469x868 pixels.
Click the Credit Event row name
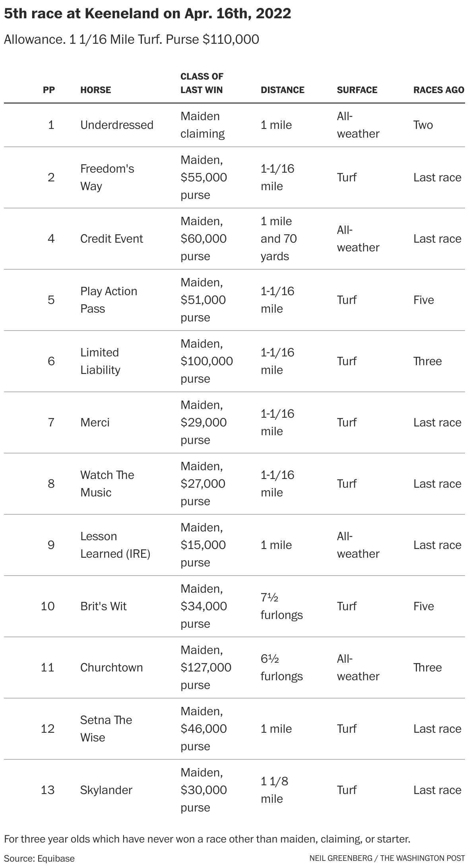(111, 239)
